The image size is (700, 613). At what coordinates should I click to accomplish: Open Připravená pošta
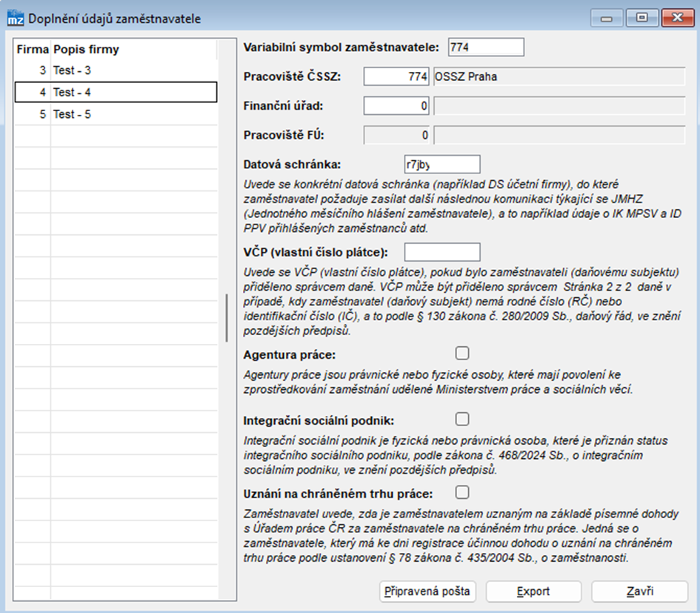(x=427, y=592)
